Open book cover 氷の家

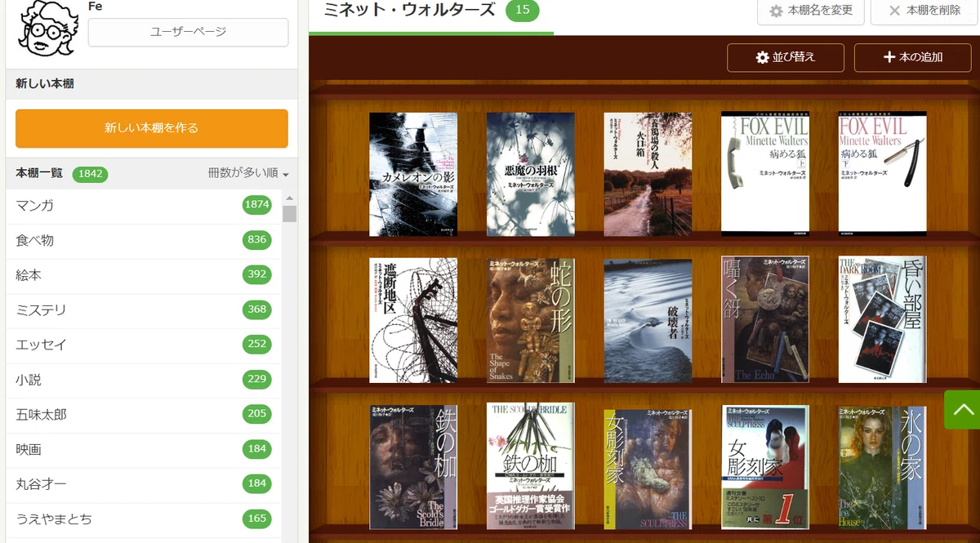[x=883, y=467]
